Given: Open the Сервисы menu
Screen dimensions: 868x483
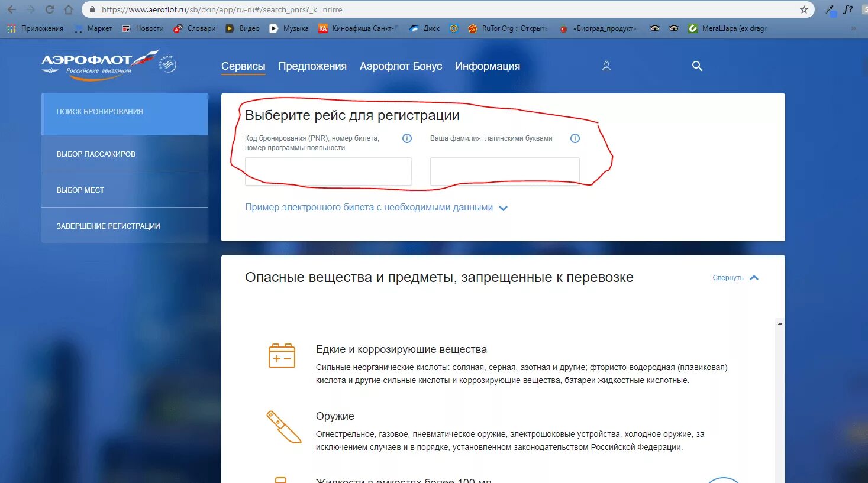Looking at the screenshot, I should click(243, 66).
